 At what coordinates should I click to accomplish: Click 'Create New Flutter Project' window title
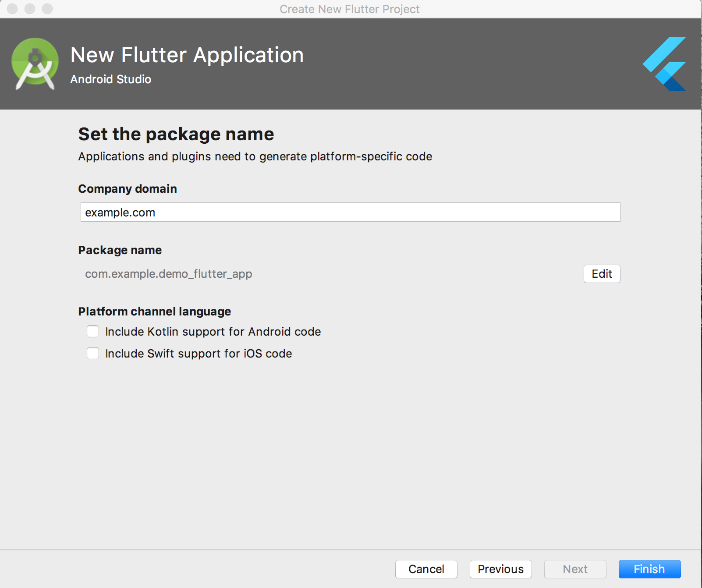[x=350, y=9]
